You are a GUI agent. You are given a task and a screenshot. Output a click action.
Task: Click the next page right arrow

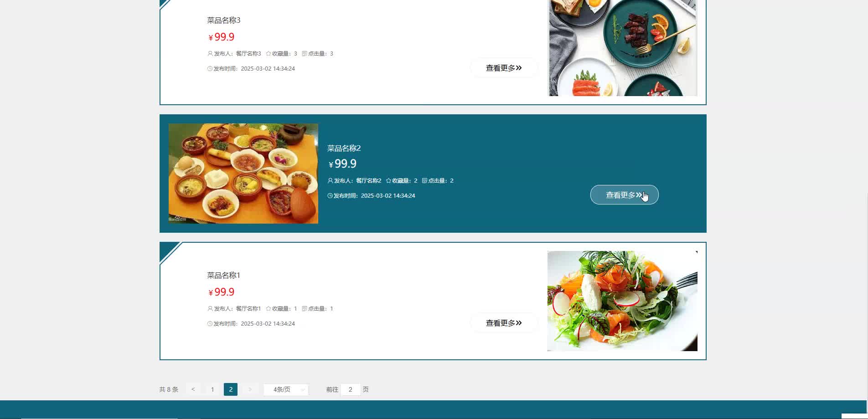(250, 389)
